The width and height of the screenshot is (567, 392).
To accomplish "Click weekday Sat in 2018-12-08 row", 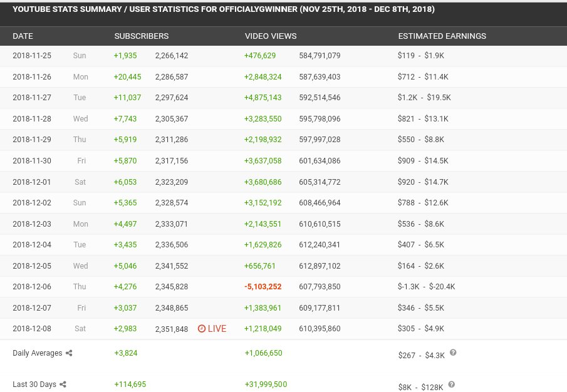I will 80,328.
